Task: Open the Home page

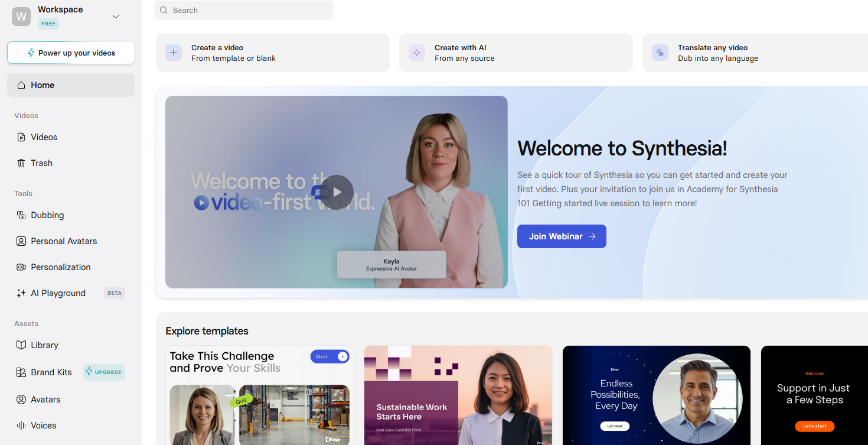Action: 71,85
